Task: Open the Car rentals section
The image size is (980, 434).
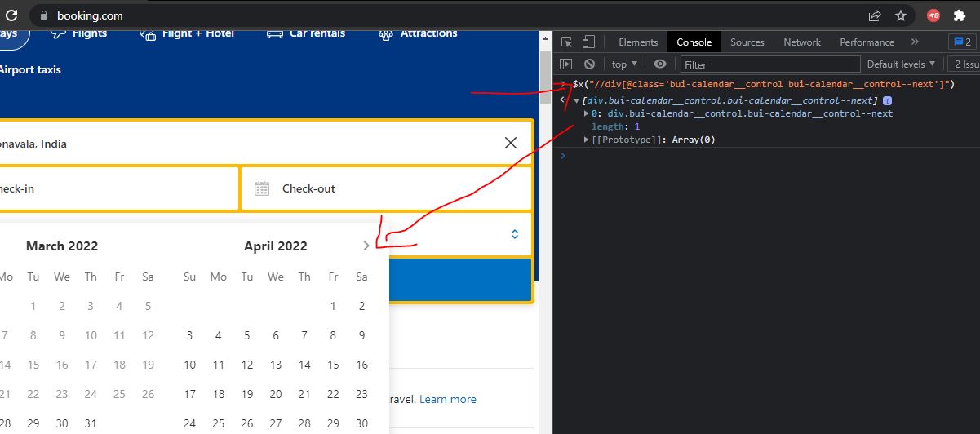Action: (x=306, y=33)
